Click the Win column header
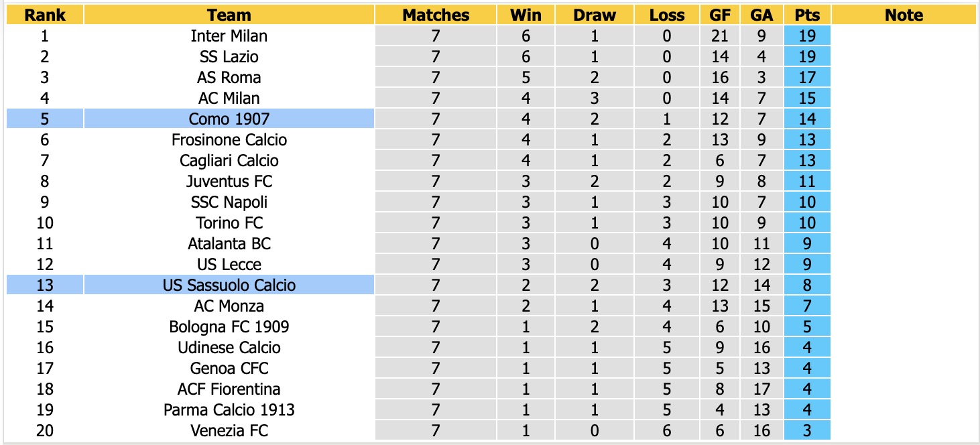This screenshot has width=980, height=445. click(526, 15)
